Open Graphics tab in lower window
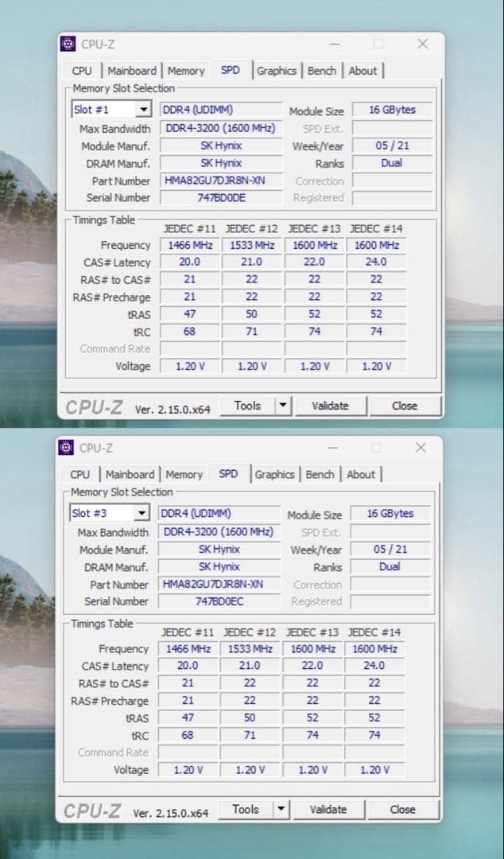 pyautogui.click(x=274, y=474)
